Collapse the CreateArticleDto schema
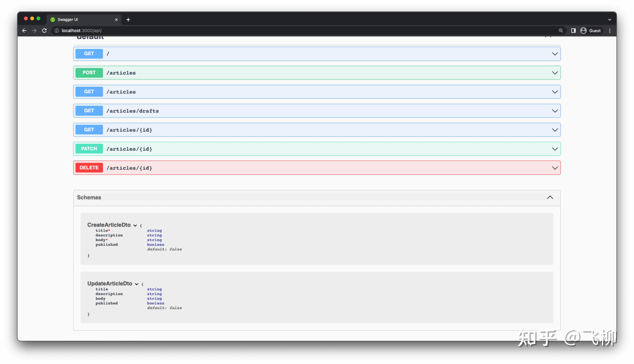 135,225
